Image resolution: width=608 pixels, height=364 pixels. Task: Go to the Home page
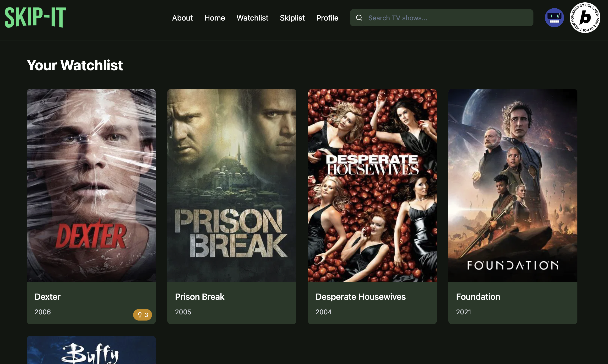[214, 18]
